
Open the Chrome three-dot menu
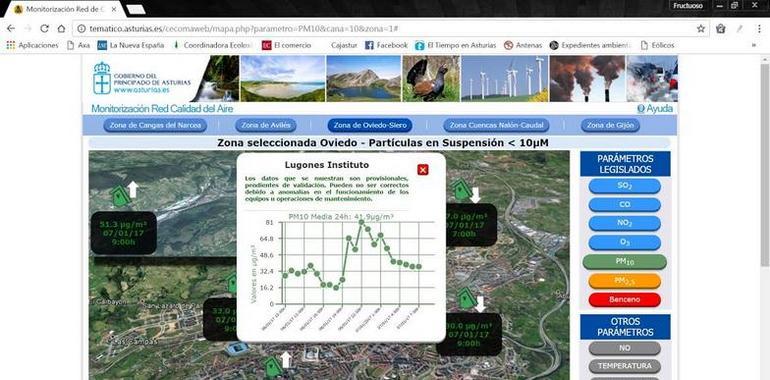pyautogui.click(x=758, y=29)
